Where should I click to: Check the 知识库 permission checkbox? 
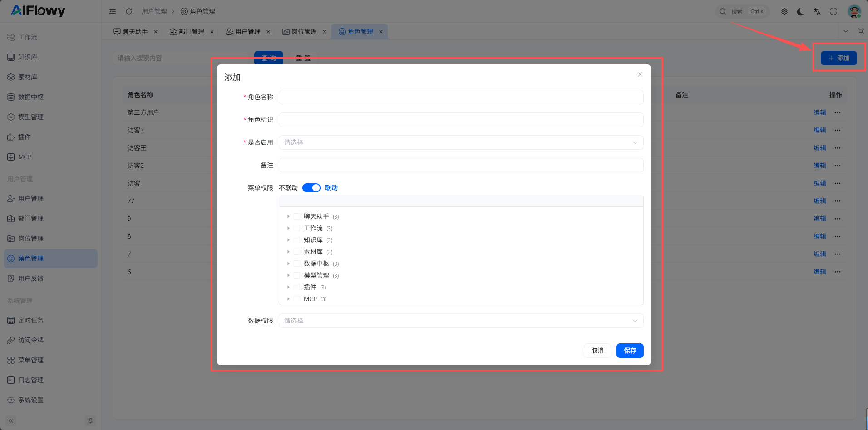click(x=297, y=240)
